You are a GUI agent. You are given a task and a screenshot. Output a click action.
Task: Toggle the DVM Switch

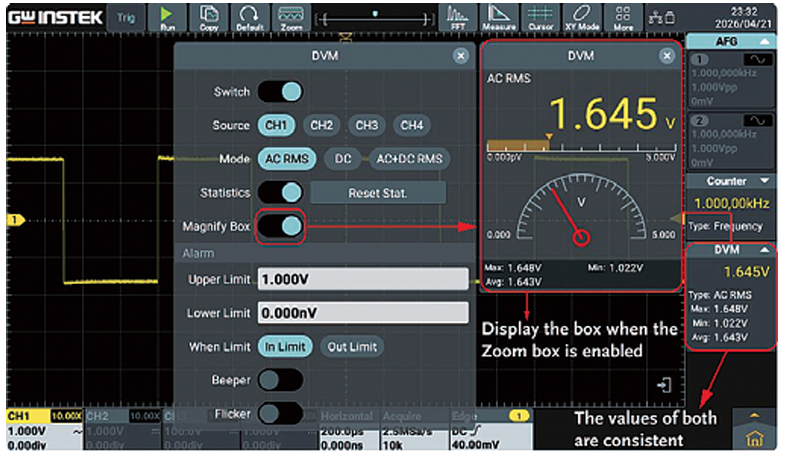(280, 92)
